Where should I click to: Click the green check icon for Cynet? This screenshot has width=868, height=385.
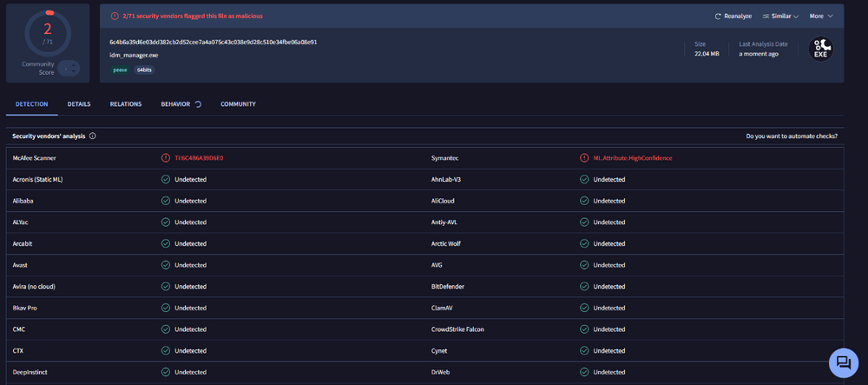pos(584,350)
